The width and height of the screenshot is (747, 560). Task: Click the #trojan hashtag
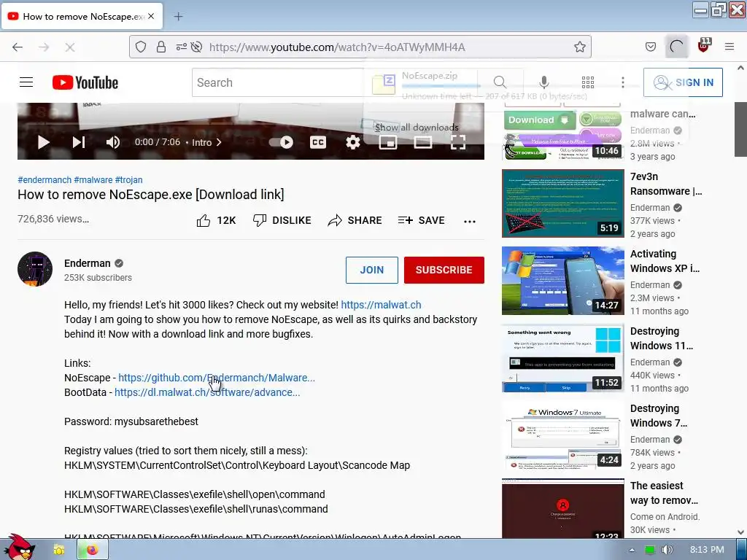(128, 179)
